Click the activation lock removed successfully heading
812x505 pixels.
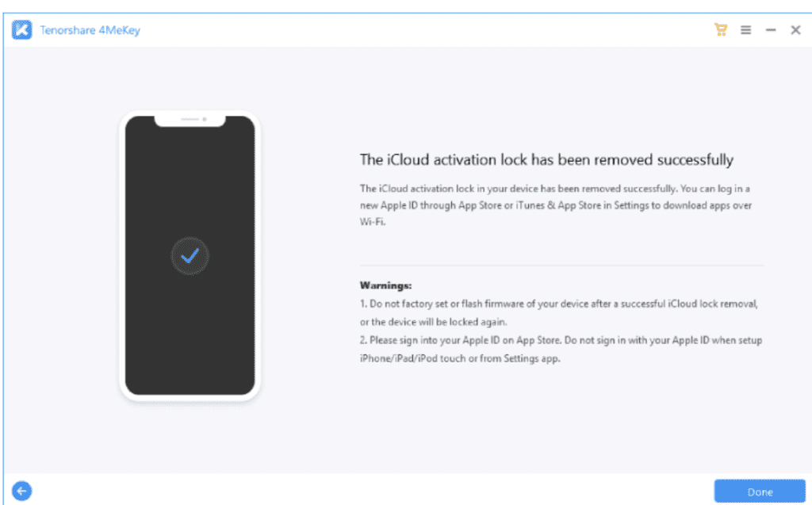[x=546, y=159]
